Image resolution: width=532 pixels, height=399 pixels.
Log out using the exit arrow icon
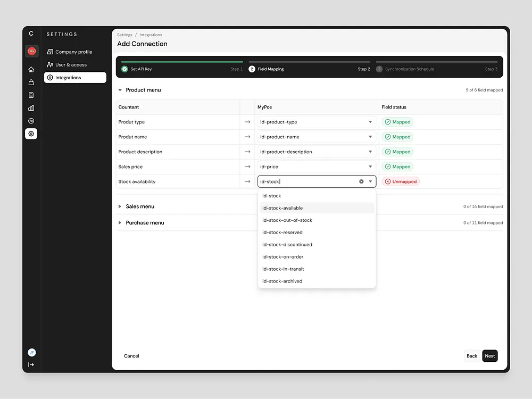click(x=31, y=364)
